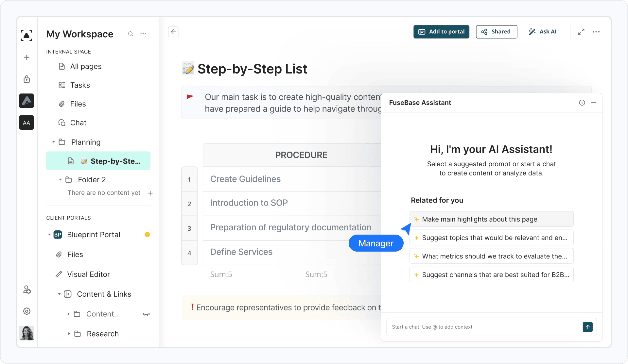Collapse the Planning folder
The width and height of the screenshot is (628, 364).
[54, 142]
